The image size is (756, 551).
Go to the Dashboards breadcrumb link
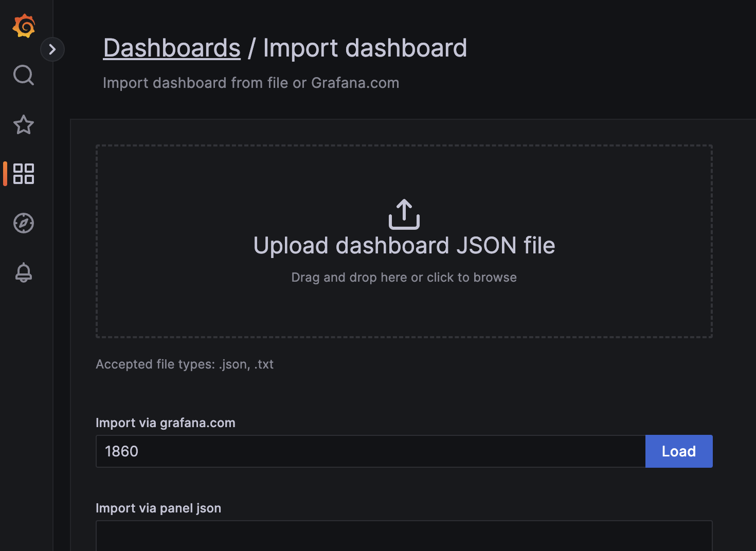point(172,48)
